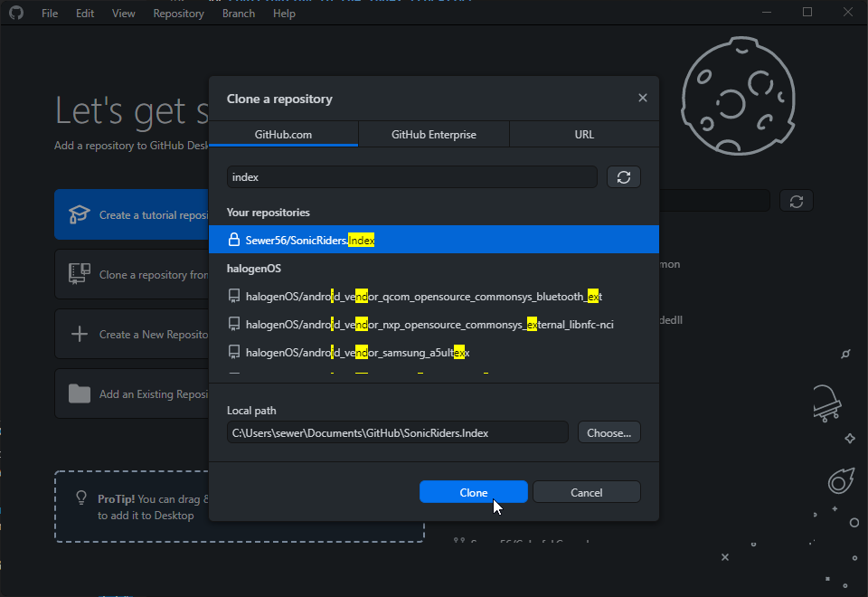This screenshot has width=868, height=597.
Task: Open the Repository menu
Action: click(178, 14)
